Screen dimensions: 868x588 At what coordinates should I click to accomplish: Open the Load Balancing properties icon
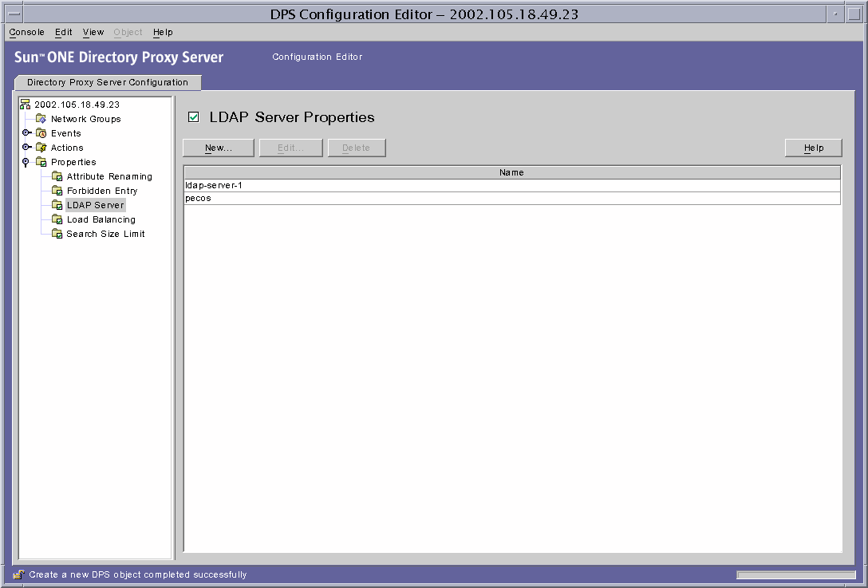coord(56,219)
